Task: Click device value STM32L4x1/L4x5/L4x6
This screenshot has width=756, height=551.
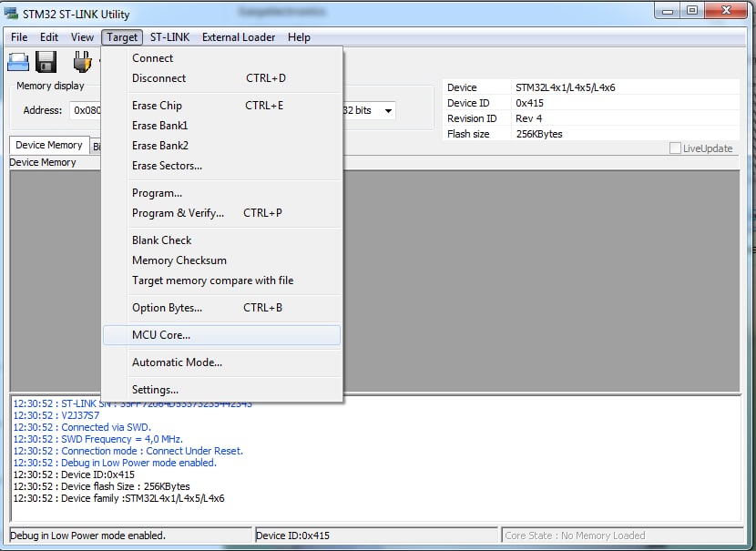Action: pyautogui.click(x=566, y=87)
